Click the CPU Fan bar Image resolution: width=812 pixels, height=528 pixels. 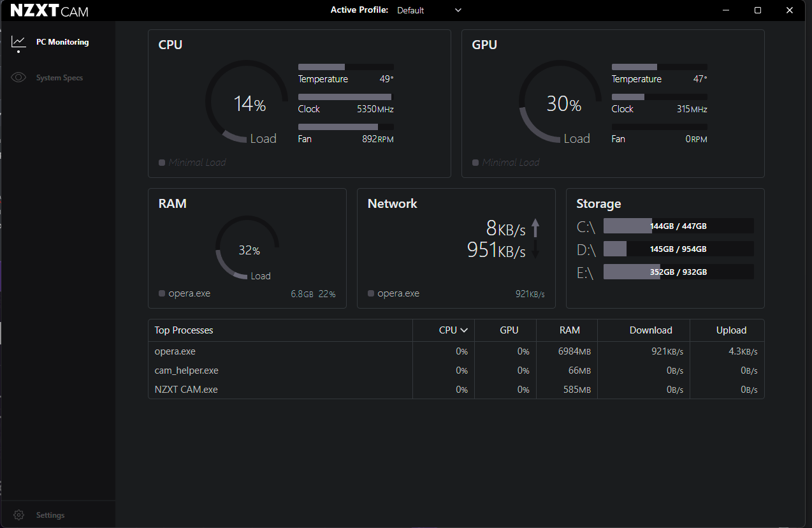[346, 127]
